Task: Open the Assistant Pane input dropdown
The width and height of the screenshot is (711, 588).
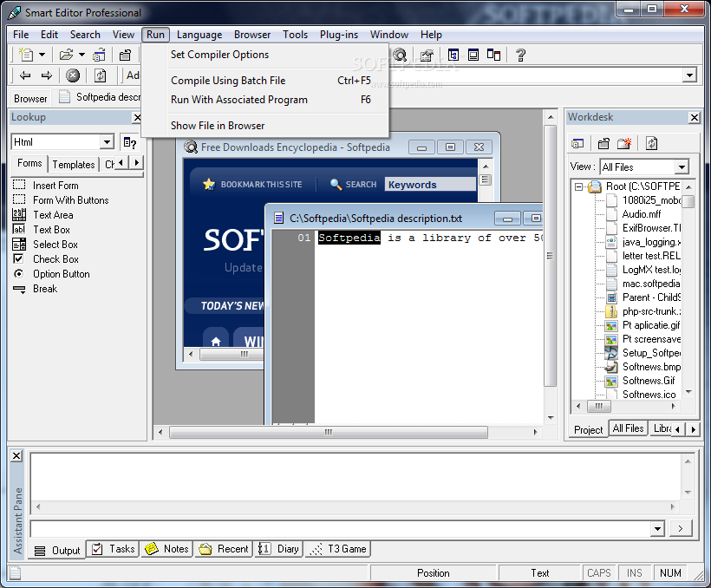Action: coord(657,528)
